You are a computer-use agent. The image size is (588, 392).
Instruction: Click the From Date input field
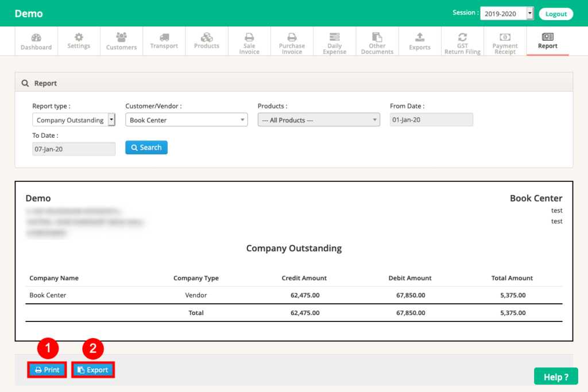(x=431, y=119)
